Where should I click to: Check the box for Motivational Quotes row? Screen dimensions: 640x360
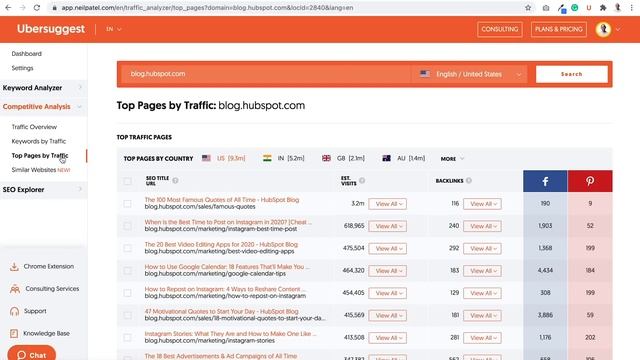[127, 315]
